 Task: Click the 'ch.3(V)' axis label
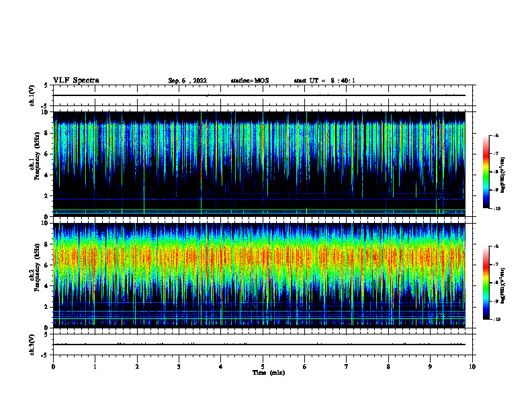[32, 345]
